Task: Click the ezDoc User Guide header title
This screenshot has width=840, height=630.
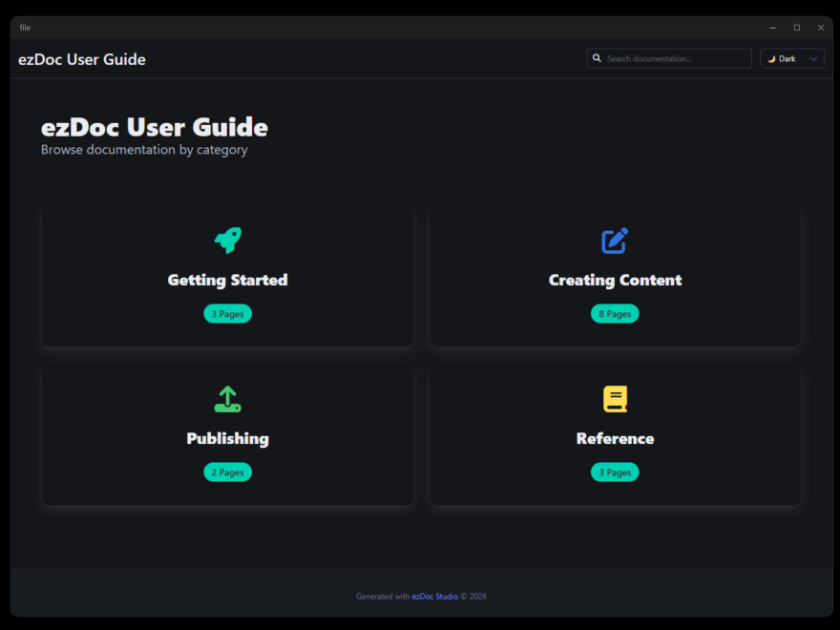Action: click(82, 59)
